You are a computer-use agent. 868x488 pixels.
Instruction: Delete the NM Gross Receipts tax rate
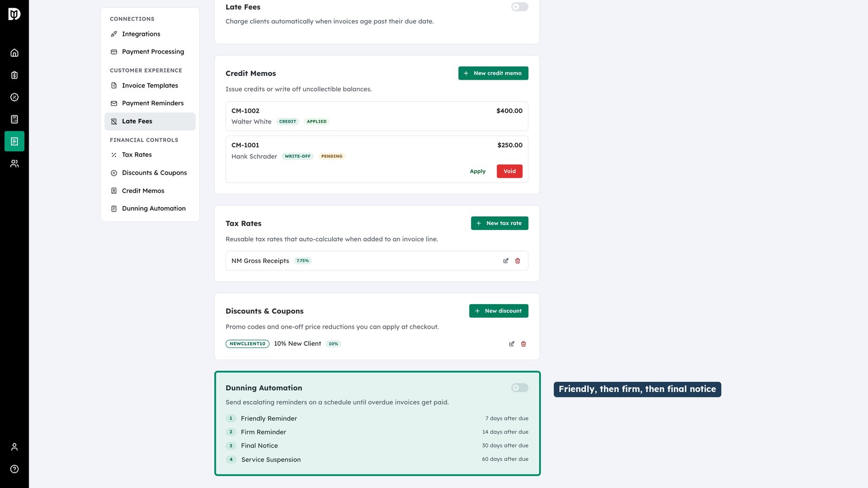[518, 261]
